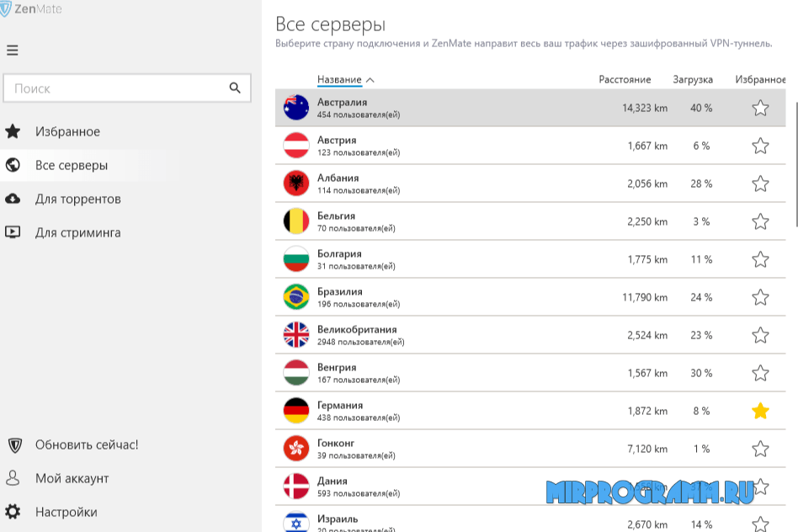Click the Australia flag icon
Image resolution: width=798 pixels, height=532 pixels.
(296, 108)
